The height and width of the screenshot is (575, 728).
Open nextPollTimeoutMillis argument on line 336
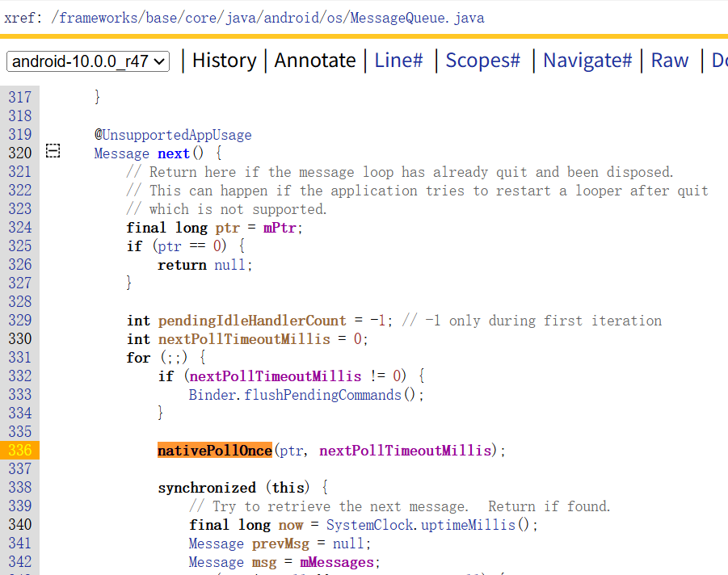pyautogui.click(x=406, y=451)
